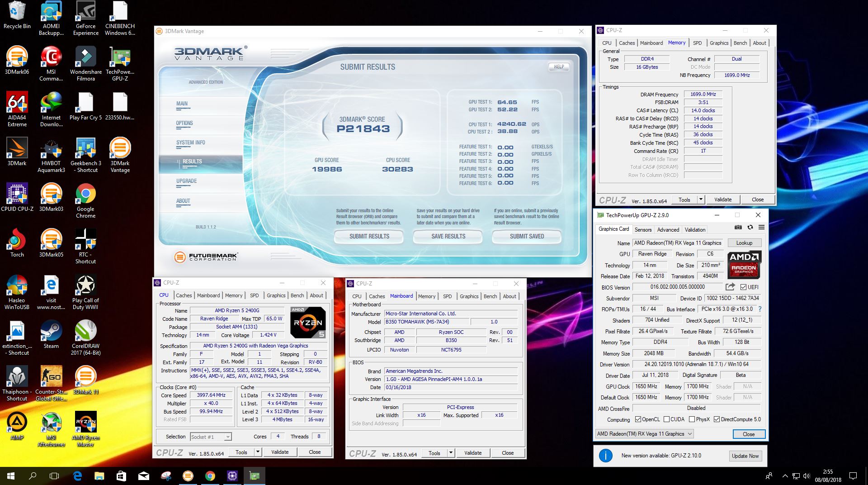Image resolution: width=868 pixels, height=485 pixels.
Task: Open Bench tab in CPU-Z Mainboard window
Action: coord(490,296)
